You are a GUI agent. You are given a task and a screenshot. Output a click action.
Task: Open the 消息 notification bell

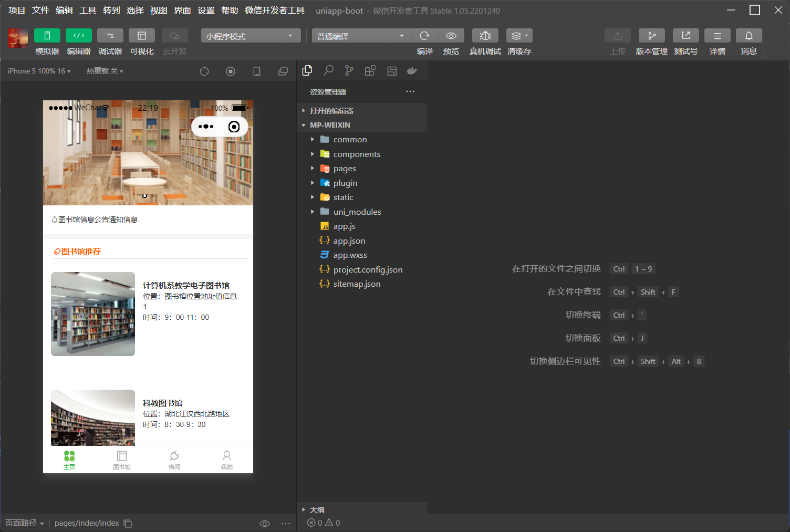coord(749,35)
